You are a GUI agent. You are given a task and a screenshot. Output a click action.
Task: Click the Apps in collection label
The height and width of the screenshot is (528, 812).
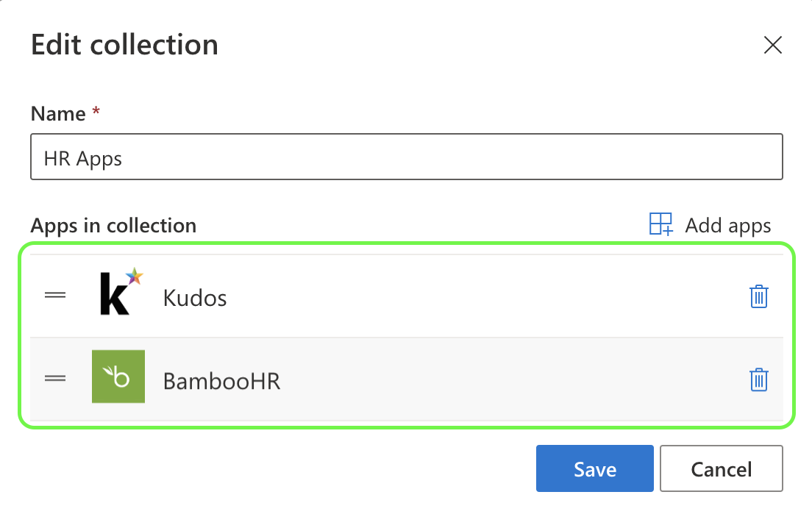click(x=113, y=225)
